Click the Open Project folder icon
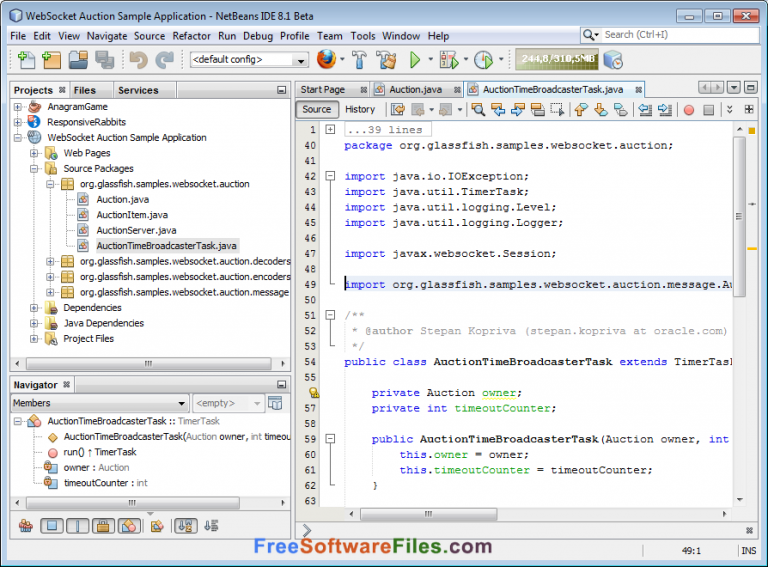Image resolution: width=768 pixels, height=567 pixels. pyautogui.click(x=78, y=60)
